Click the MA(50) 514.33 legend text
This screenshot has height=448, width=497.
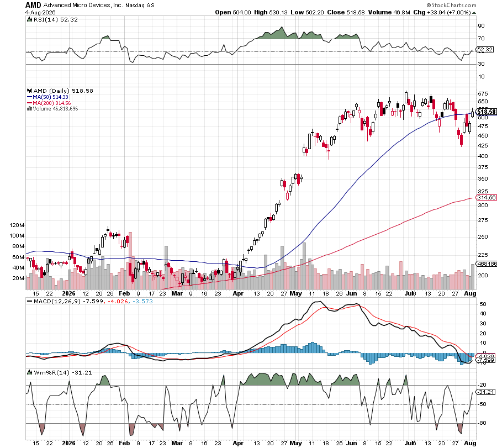[x=50, y=97]
